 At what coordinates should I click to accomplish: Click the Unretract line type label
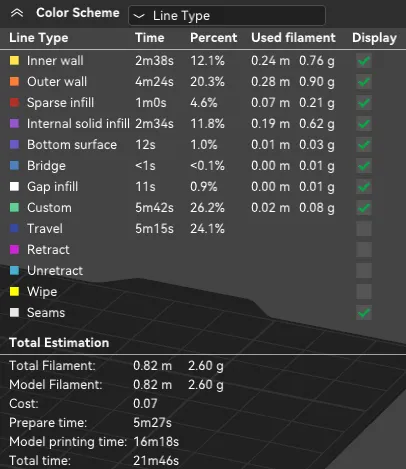(55, 271)
